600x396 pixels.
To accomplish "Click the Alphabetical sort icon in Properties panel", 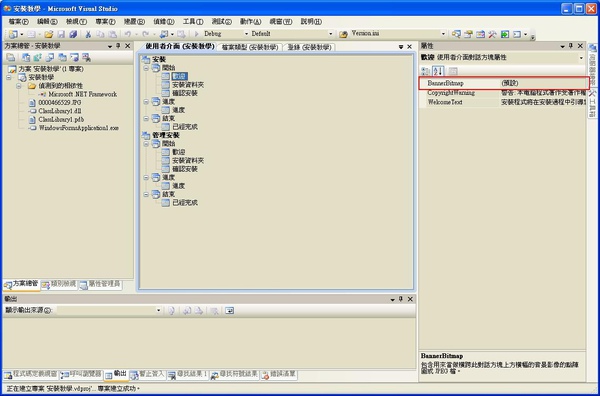I will point(438,71).
